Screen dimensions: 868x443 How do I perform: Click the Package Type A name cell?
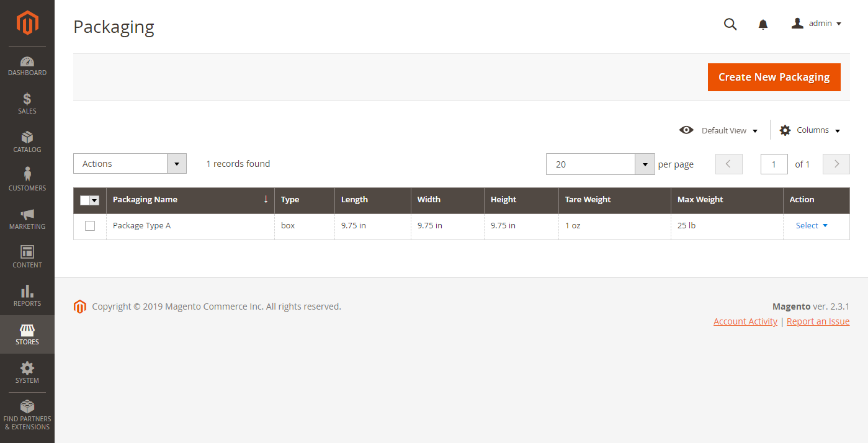[190, 226]
